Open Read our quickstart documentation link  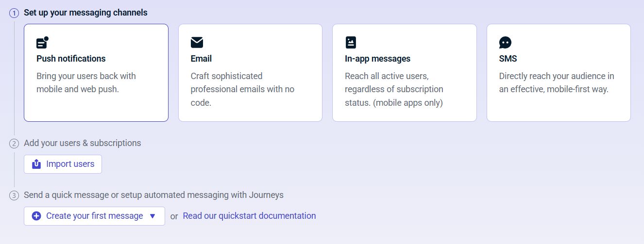[249, 216]
